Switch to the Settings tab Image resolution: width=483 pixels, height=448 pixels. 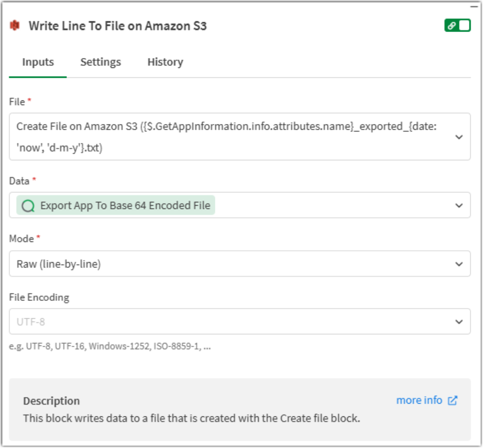click(x=100, y=62)
